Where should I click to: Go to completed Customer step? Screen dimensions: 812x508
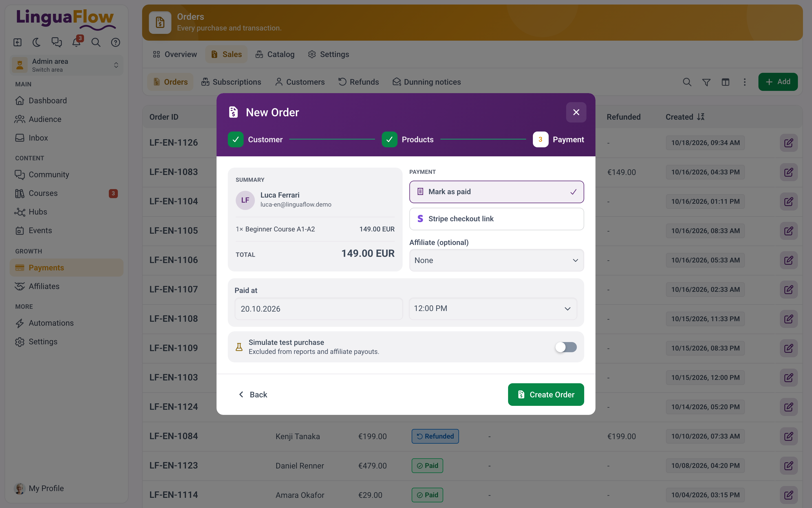pyautogui.click(x=255, y=139)
